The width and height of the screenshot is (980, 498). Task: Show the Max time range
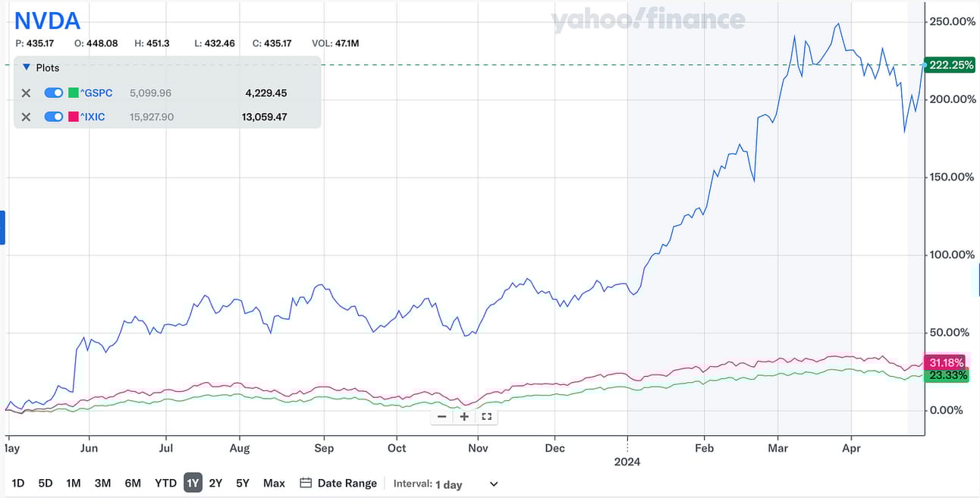pos(274,483)
